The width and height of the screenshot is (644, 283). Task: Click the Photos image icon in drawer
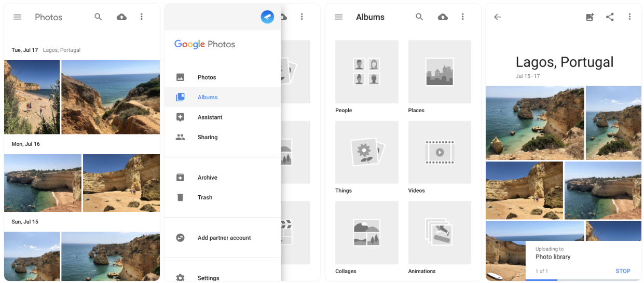[x=180, y=77]
